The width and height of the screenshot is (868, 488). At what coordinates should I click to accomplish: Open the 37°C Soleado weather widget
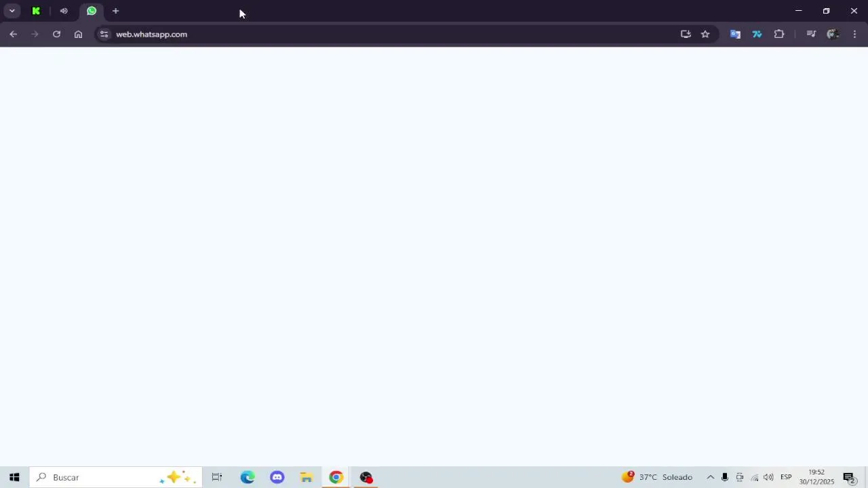tap(657, 477)
